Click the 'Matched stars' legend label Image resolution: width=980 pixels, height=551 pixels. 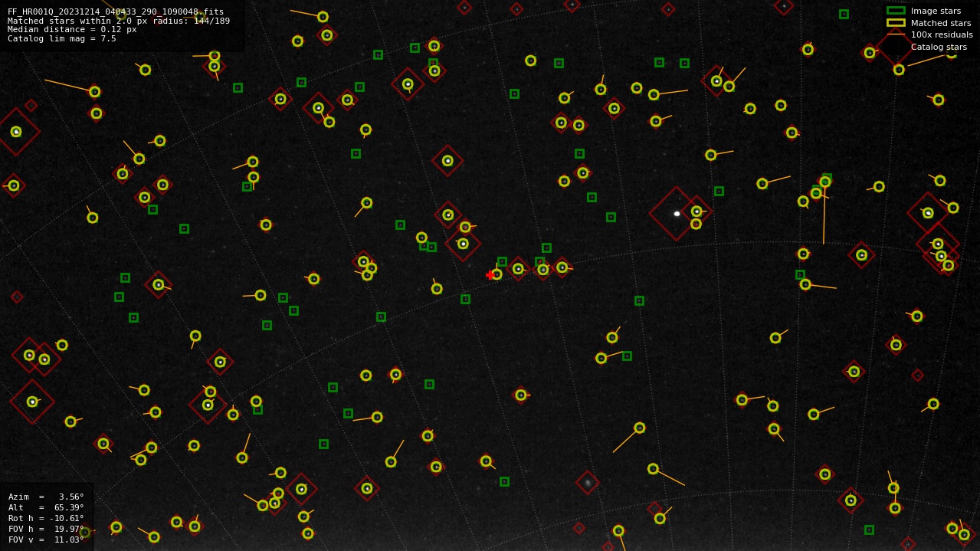(941, 23)
